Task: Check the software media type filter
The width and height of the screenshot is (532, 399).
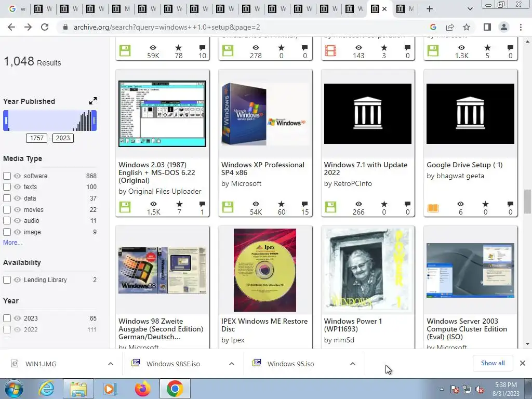Action: click(x=7, y=176)
